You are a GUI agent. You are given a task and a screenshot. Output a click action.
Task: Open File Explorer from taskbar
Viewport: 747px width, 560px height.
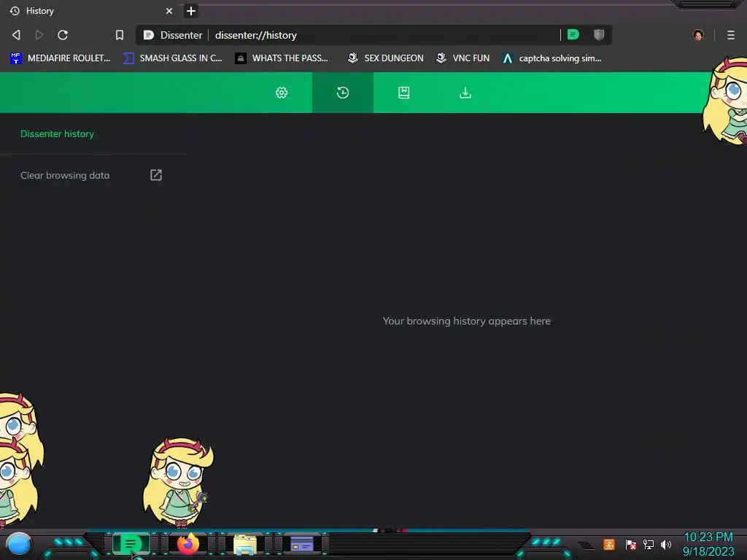(x=245, y=544)
